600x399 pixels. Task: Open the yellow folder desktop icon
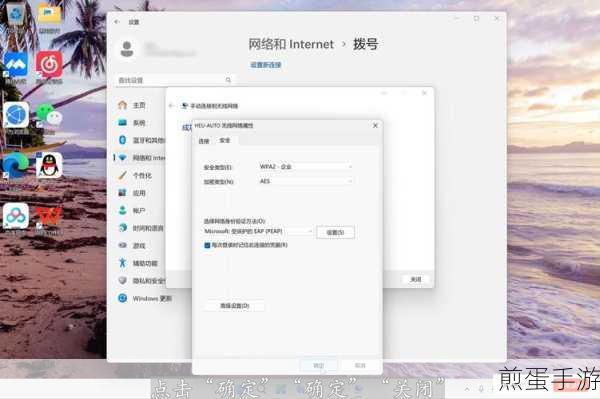pyautogui.click(x=49, y=15)
